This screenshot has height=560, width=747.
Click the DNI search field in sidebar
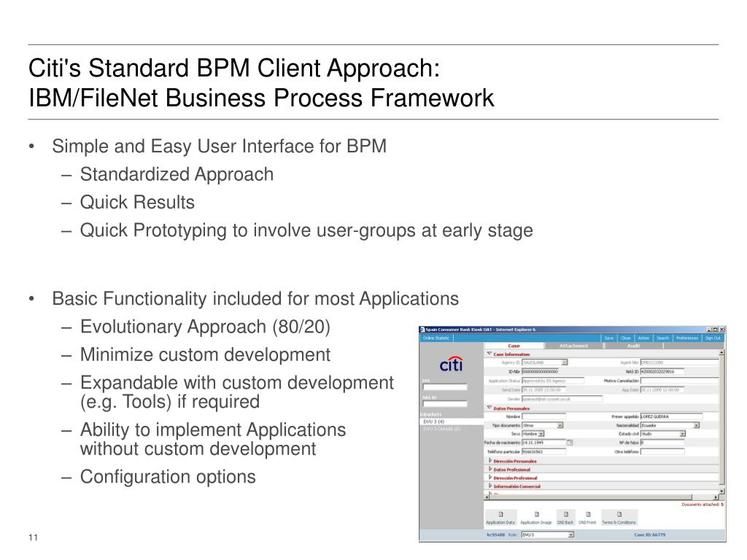pos(445,387)
